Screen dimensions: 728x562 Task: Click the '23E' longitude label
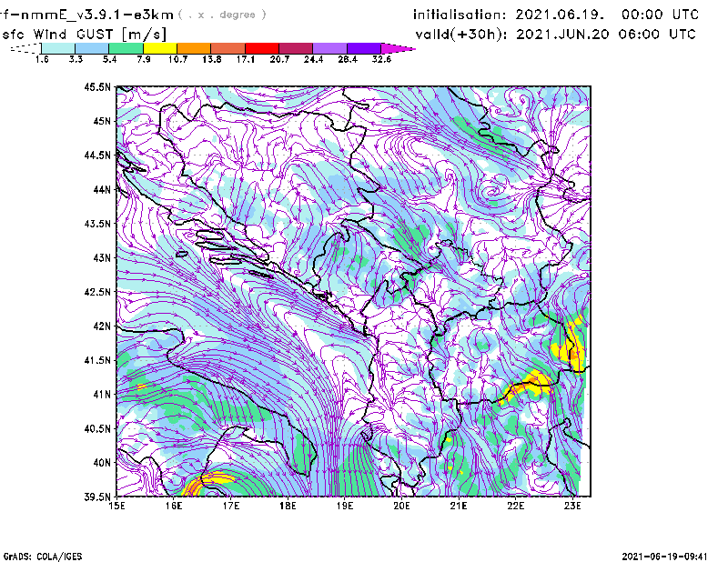(x=572, y=506)
